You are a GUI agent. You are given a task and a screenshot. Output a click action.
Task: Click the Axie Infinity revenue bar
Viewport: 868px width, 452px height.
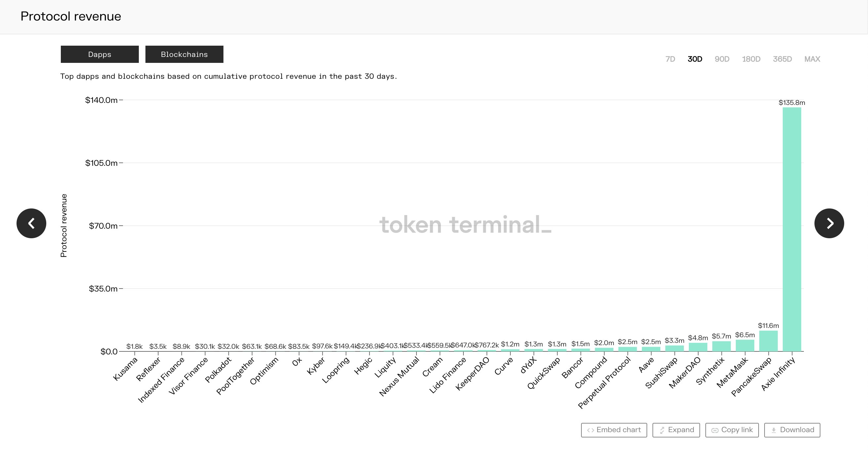coord(792,229)
